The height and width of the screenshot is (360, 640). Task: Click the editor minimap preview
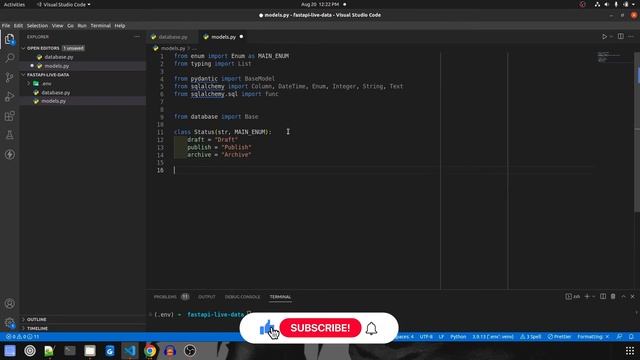(x=609, y=57)
